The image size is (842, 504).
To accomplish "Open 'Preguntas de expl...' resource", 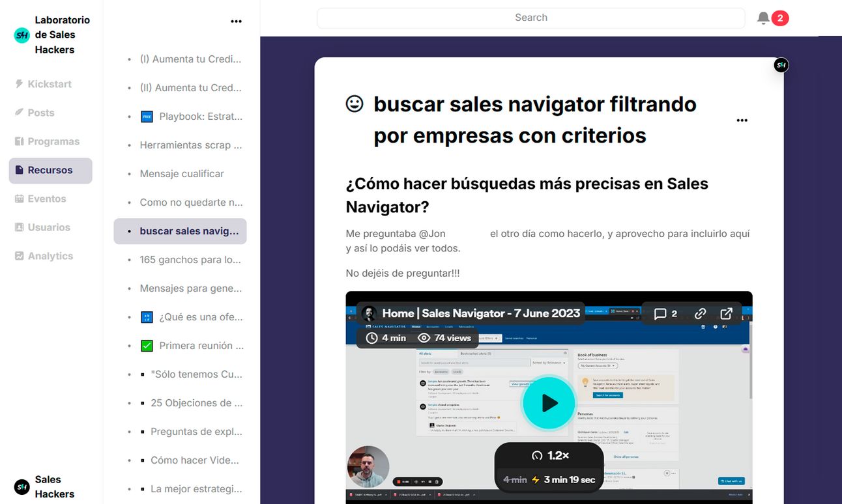I will pyautogui.click(x=196, y=432).
